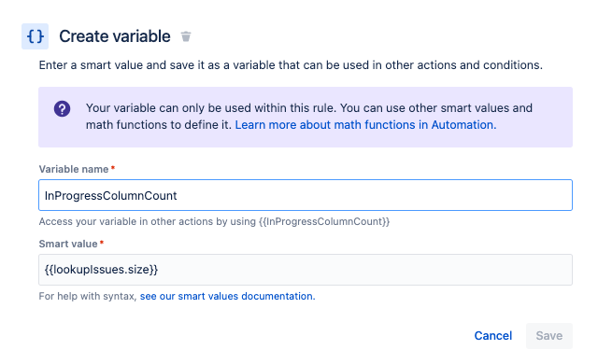Viewport: 598px width, 364px height.
Task: Click the purple question mark help icon
Action: click(62, 109)
